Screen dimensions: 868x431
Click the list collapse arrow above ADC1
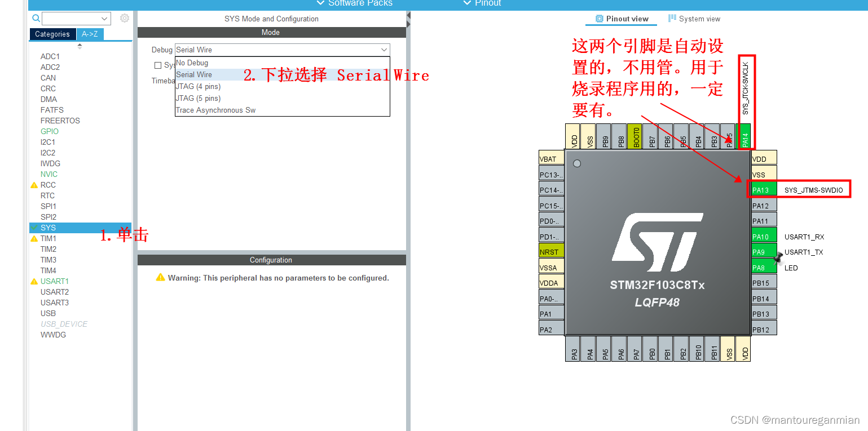coord(80,46)
